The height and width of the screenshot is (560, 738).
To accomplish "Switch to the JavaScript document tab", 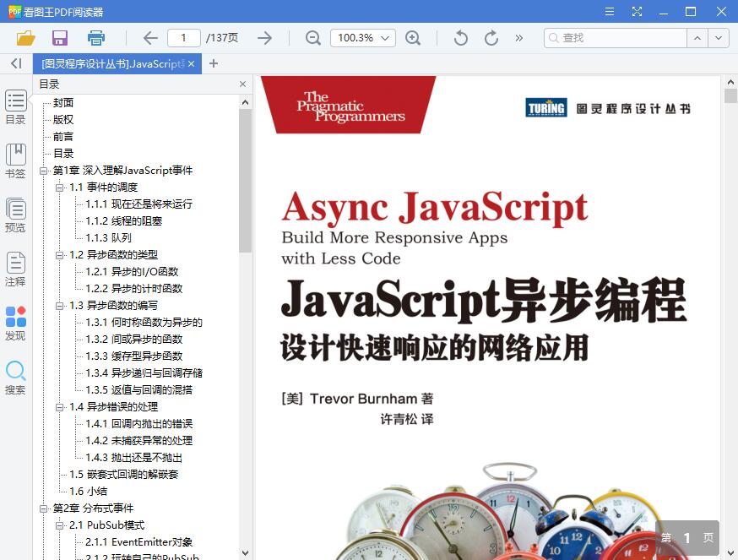I will [x=113, y=63].
